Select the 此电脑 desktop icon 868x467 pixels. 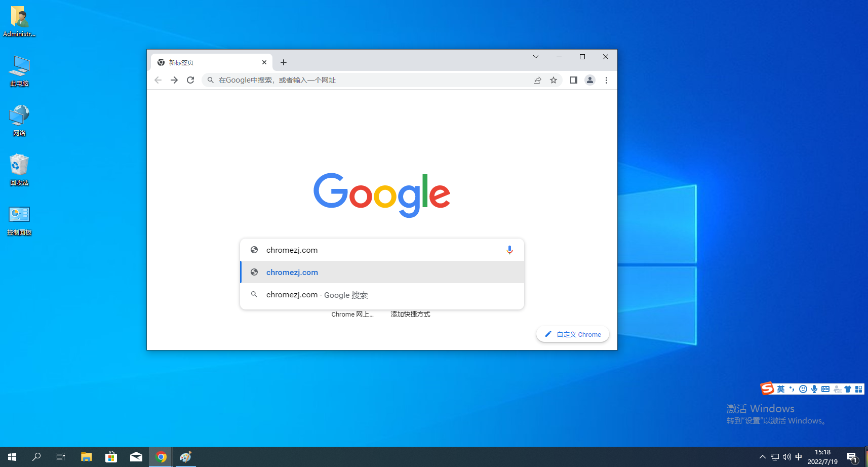tap(19, 71)
